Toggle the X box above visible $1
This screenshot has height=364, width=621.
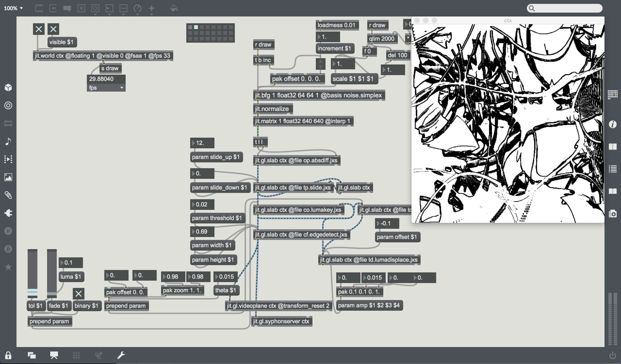pos(53,29)
